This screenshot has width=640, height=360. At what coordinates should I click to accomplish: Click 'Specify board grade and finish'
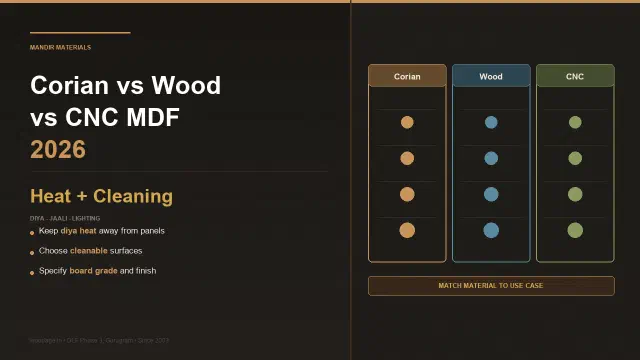coord(98,271)
